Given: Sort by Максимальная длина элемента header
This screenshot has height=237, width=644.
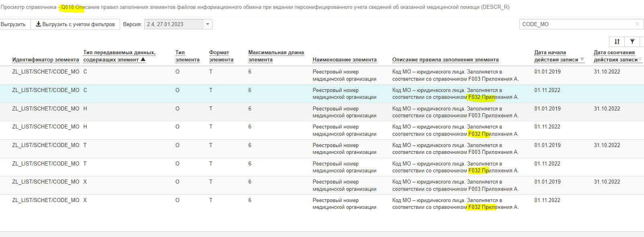Looking at the screenshot, I should point(276,56).
